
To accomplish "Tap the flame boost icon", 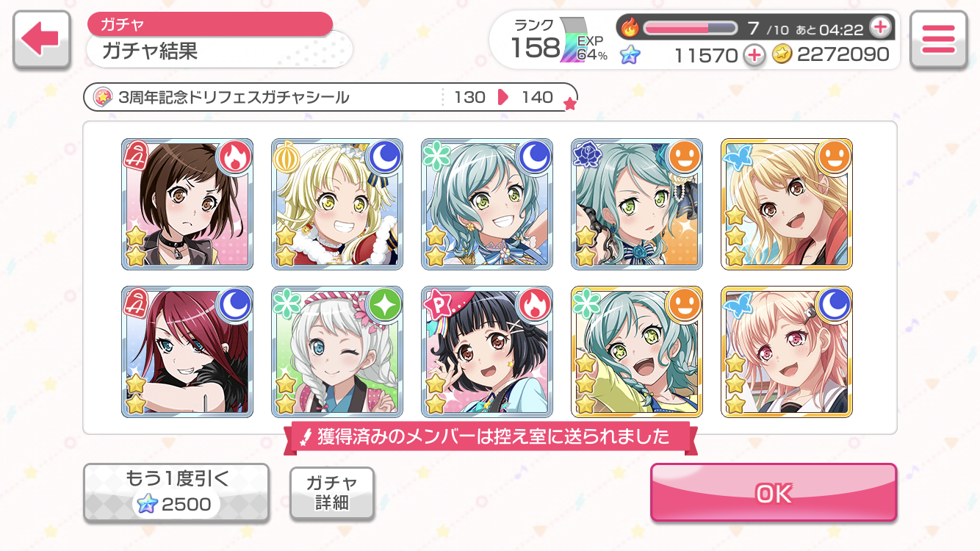I will click(x=630, y=28).
